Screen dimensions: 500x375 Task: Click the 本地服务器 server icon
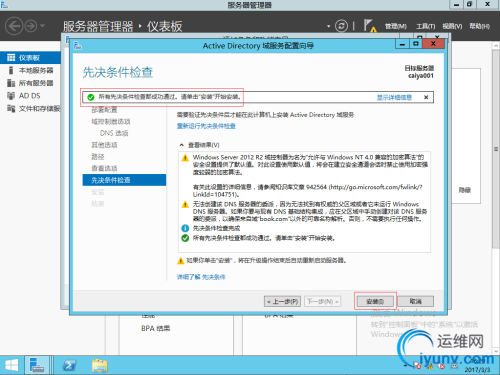[11, 70]
